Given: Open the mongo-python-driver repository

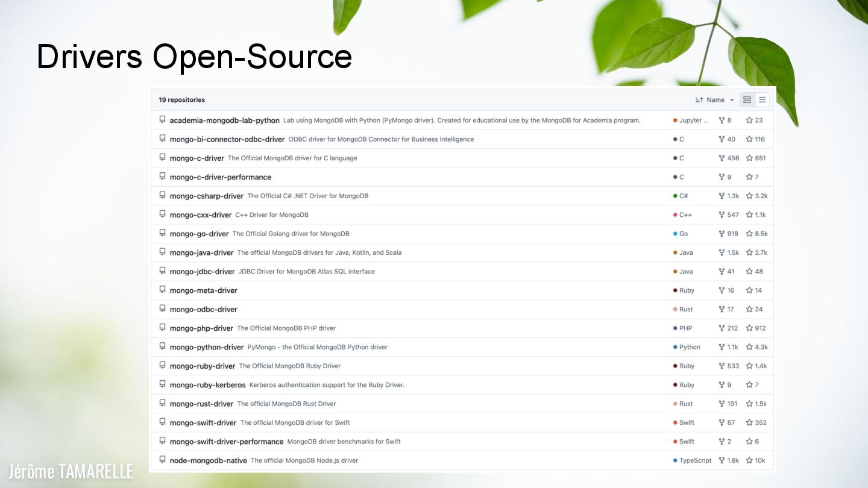Looking at the screenshot, I should 207,348.
